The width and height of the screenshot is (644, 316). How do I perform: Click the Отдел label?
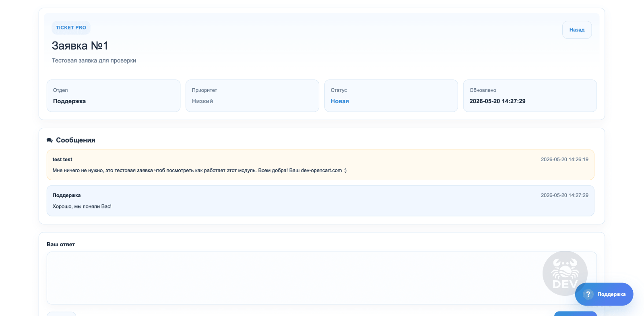coord(60,90)
